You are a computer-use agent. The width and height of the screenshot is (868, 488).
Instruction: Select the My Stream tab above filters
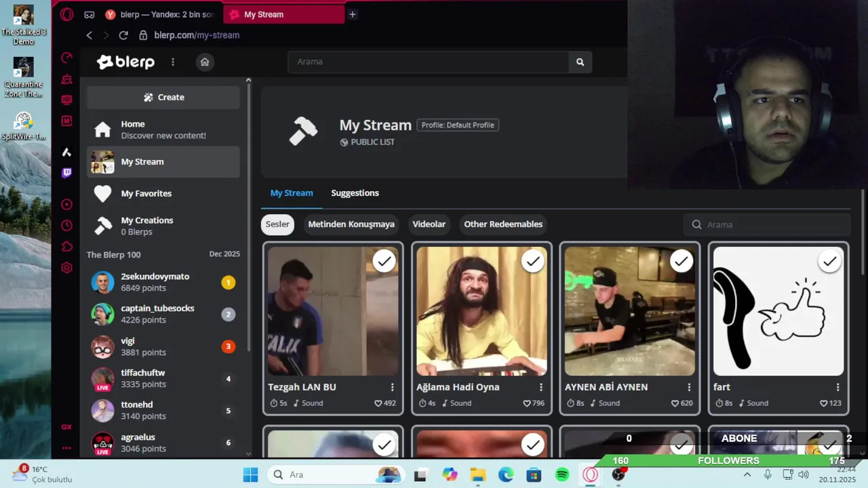coord(292,193)
